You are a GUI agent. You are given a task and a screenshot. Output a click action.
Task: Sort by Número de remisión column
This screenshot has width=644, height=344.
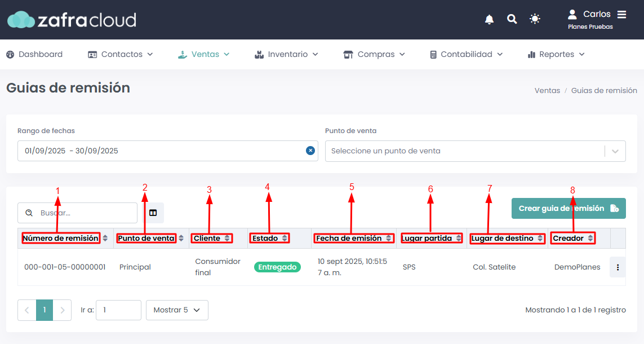click(x=105, y=239)
